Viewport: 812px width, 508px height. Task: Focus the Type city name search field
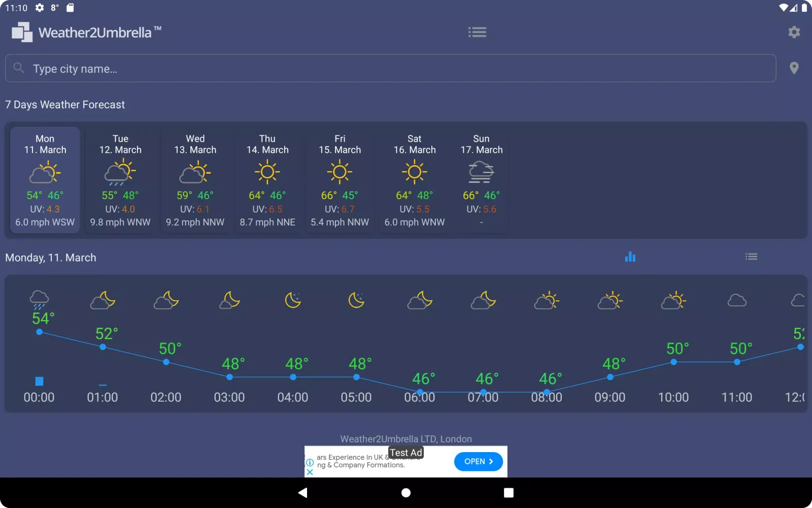coord(390,68)
